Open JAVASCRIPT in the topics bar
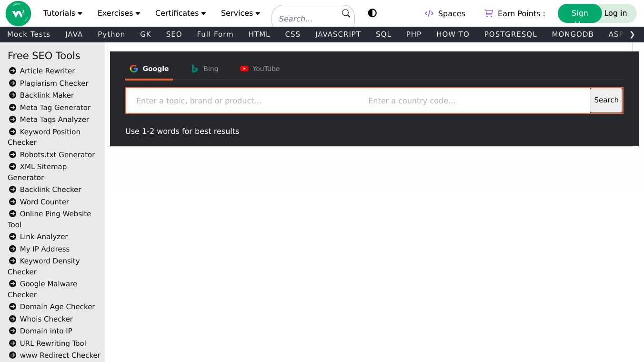 [x=338, y=34]
